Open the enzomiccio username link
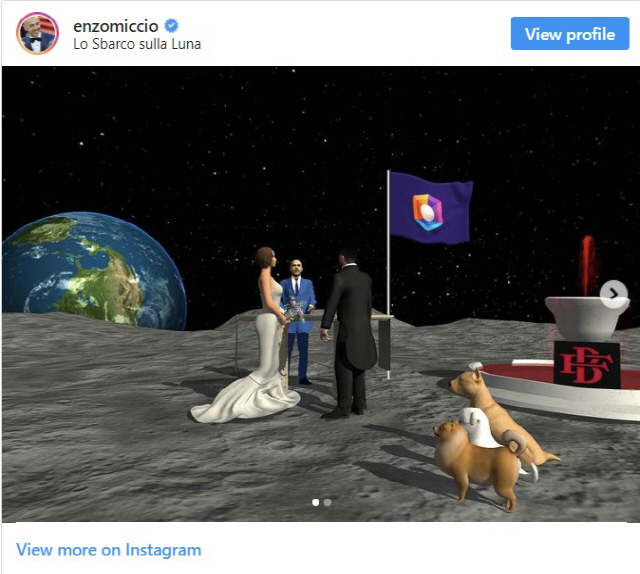640x574 pixels. click(x=116, y=26)
